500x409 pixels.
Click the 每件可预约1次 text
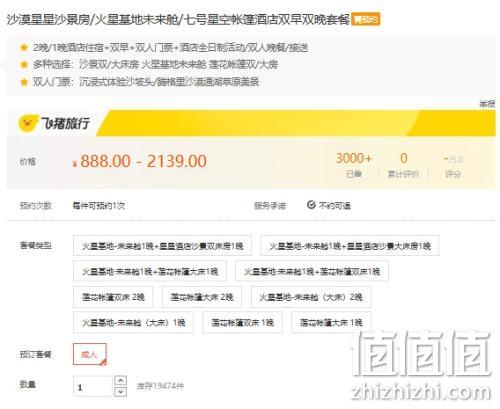point(99,205)
